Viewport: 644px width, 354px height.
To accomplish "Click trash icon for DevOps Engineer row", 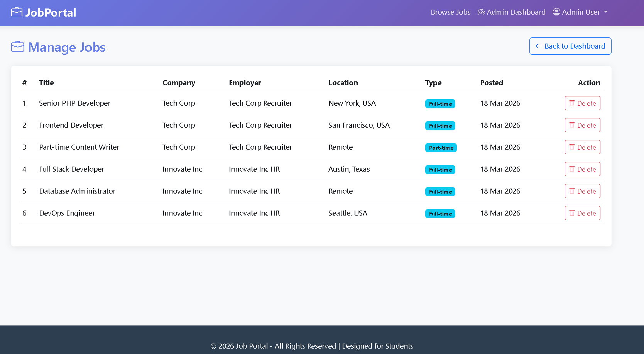I will [x=572, y=213].
